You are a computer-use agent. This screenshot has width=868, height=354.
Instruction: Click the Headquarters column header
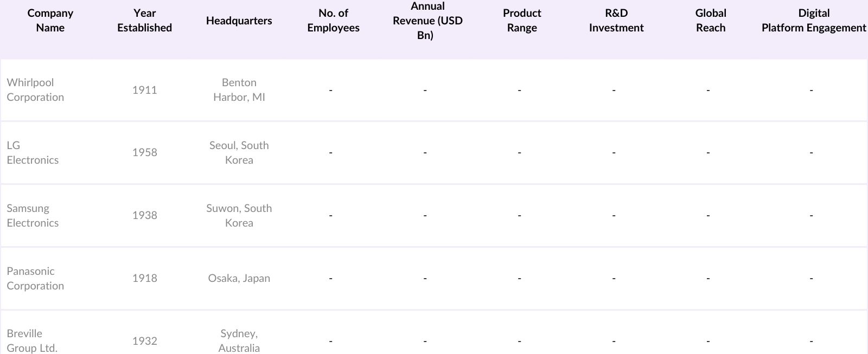(x=239, y=21)
